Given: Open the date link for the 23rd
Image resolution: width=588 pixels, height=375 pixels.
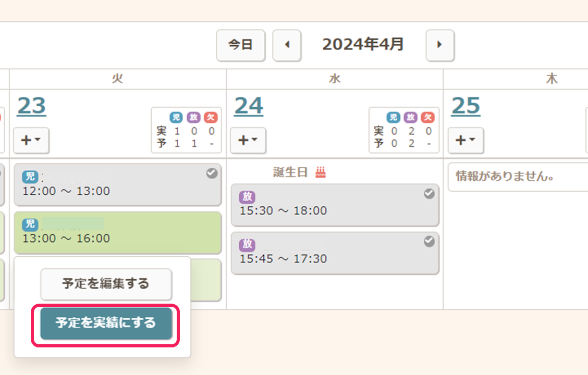Looking at the screenshot, I should (x=31, y=106).
